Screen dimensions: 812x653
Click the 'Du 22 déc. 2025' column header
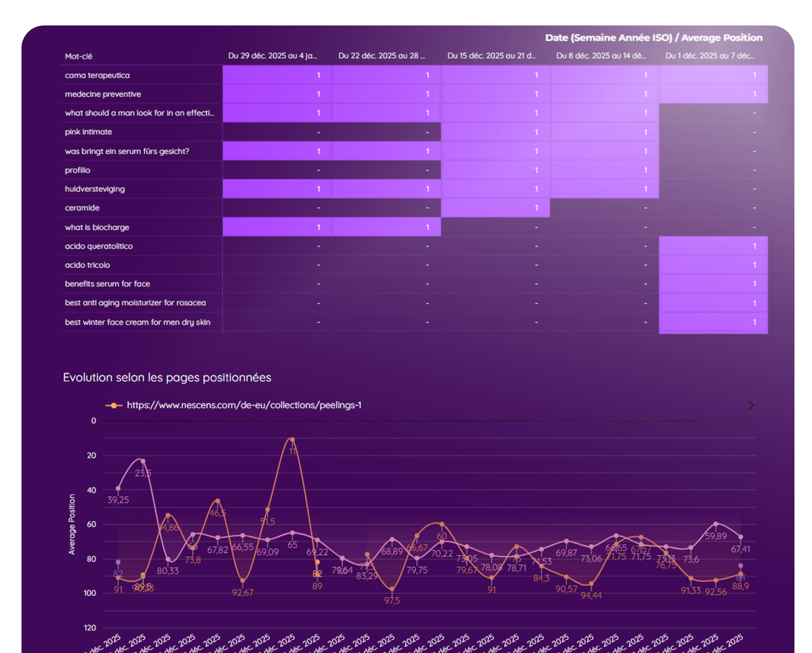381,55
